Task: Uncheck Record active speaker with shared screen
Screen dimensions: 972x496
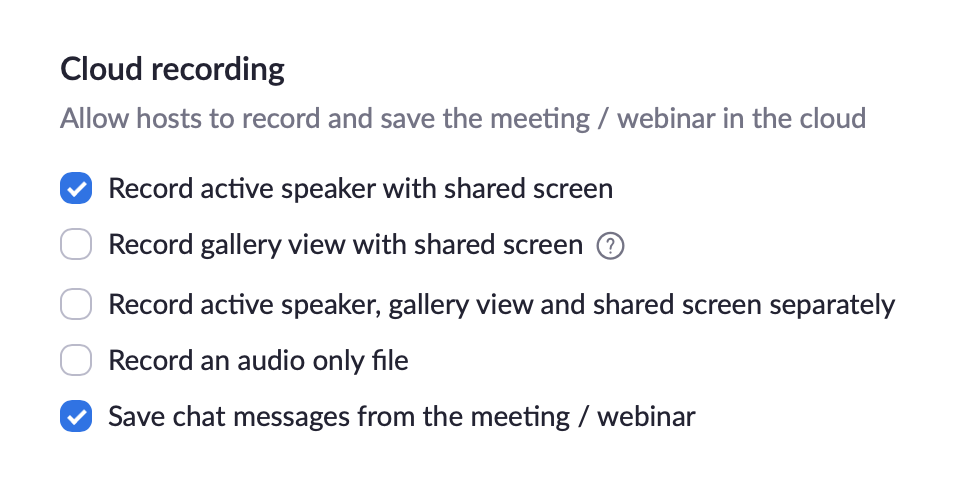Action: tap(76, 188)
